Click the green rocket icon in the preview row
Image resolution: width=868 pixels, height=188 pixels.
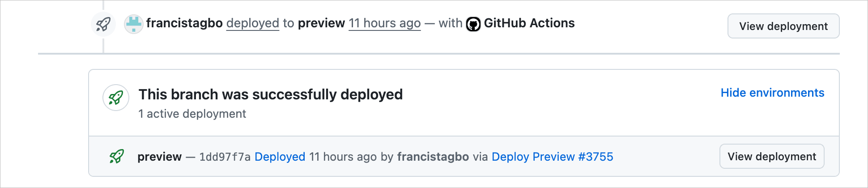[x=117, y=156]
